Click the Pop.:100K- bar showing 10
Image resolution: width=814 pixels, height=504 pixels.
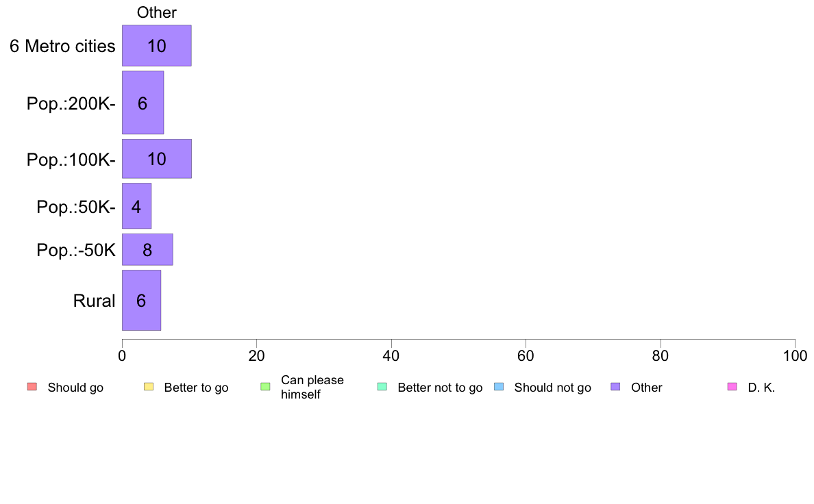tap(157, 159)
